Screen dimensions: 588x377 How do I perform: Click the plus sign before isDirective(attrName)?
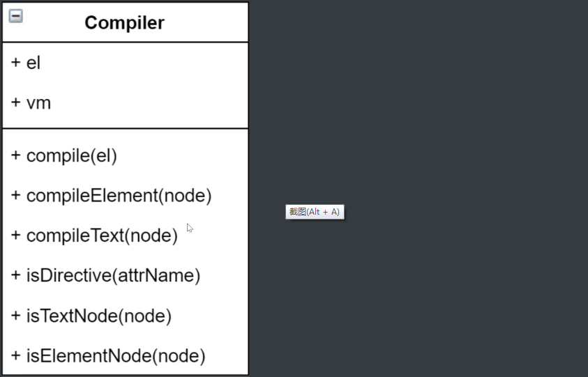tap(16, 276)
